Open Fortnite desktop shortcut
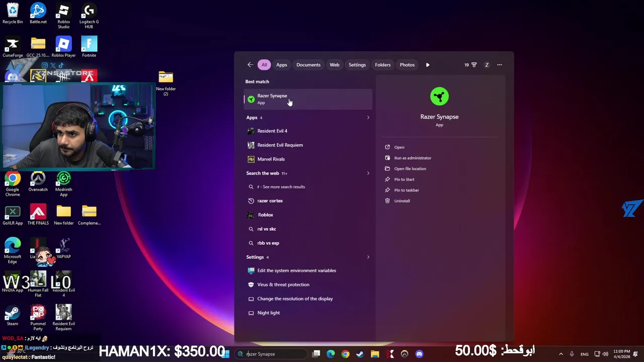Screen dimensions: 644x362 coord(89,47)
